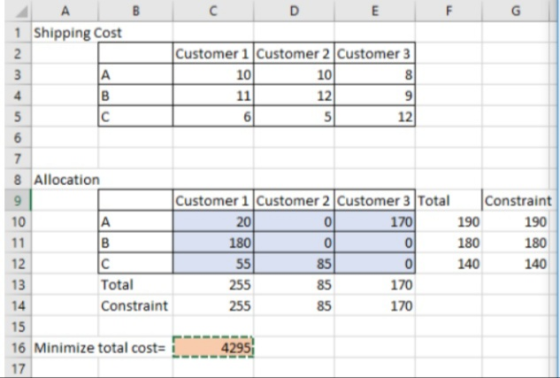560x378 pixels.
Task: Click shipping cost 9 for B to Customer 3
Action: 375,96
